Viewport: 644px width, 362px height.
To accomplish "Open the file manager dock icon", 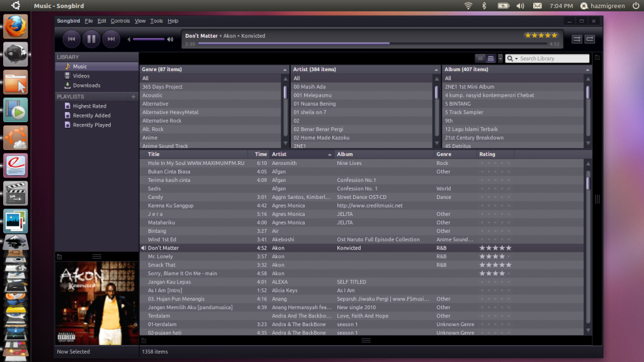I will [16, 82].
